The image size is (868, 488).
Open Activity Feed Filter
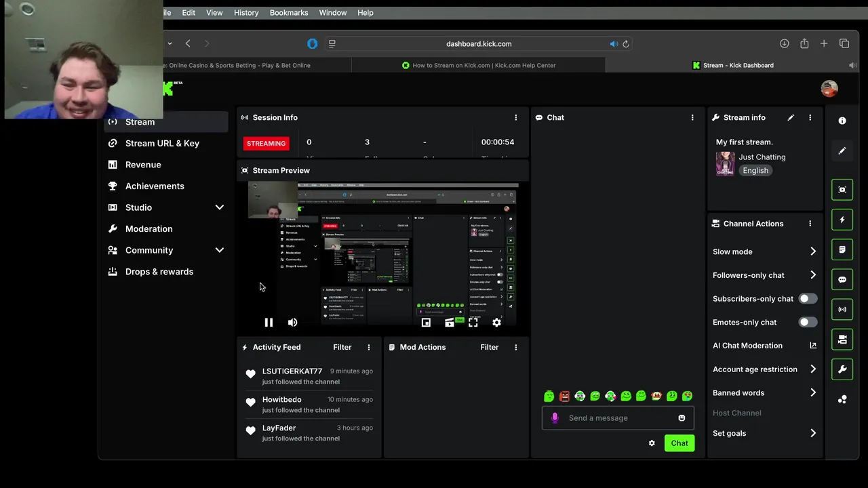pos(342,347)
